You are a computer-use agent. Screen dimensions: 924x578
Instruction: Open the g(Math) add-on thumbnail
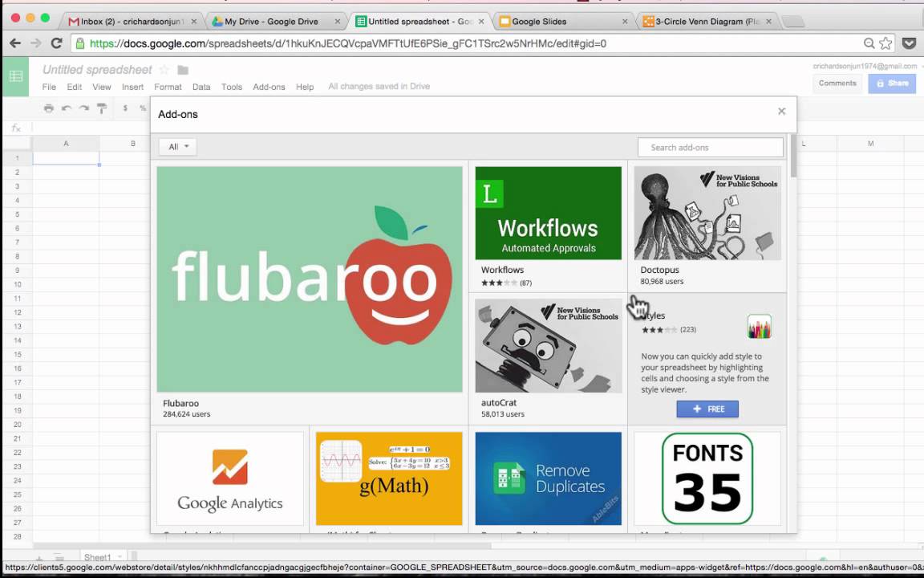coord(389,478)
